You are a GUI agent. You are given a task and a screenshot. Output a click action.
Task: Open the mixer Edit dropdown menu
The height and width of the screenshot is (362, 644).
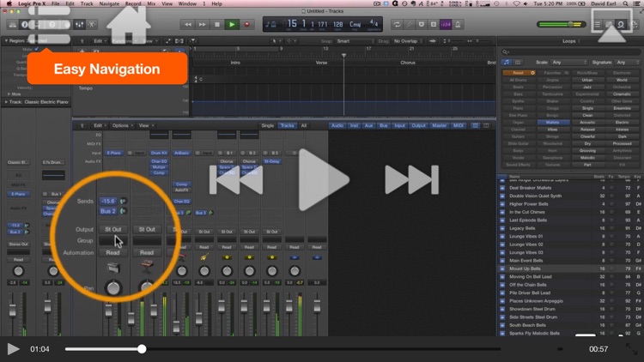[100, 125]
